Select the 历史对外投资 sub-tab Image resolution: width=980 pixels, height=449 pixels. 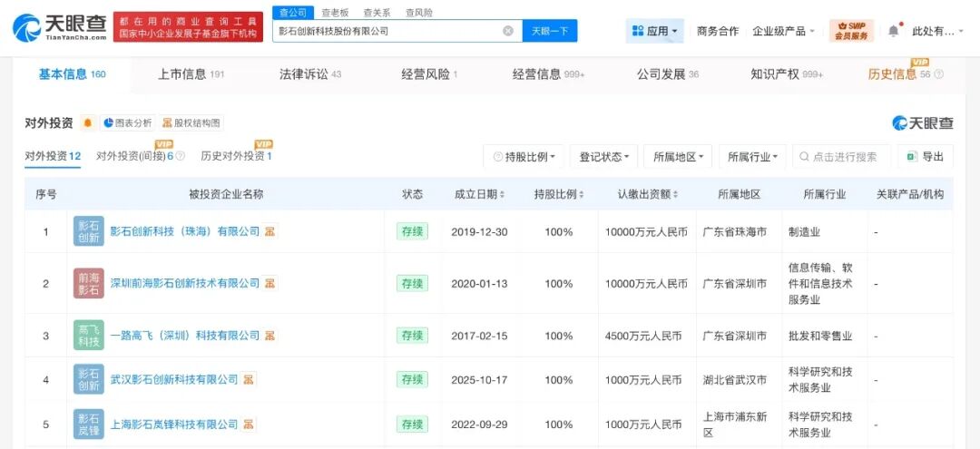(236, 156)
